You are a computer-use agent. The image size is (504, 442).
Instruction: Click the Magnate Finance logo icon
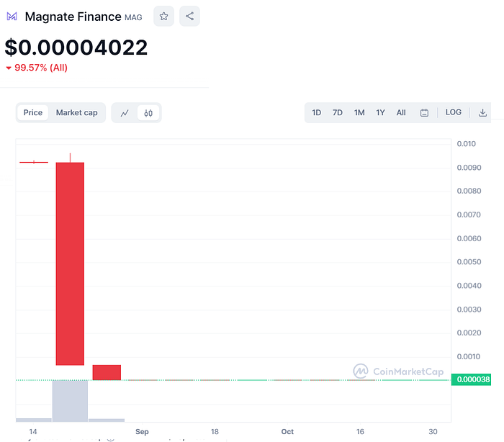click(12, 16)
